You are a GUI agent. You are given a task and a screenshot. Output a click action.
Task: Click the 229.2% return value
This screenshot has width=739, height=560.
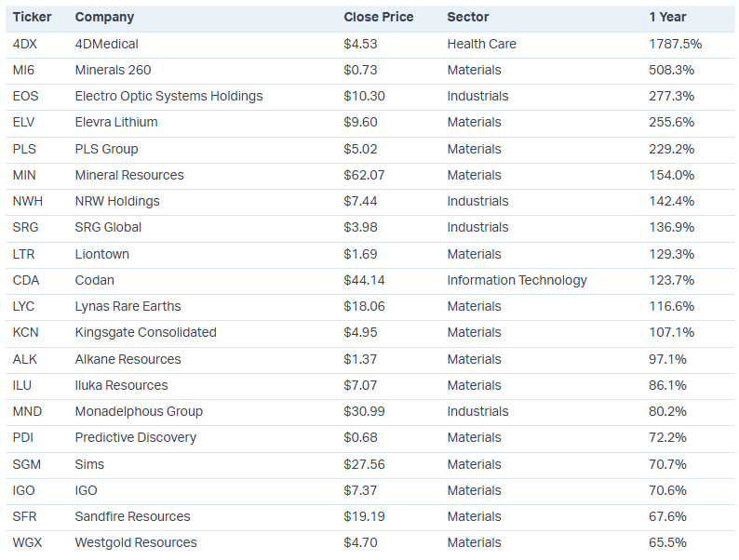(672, 149)
